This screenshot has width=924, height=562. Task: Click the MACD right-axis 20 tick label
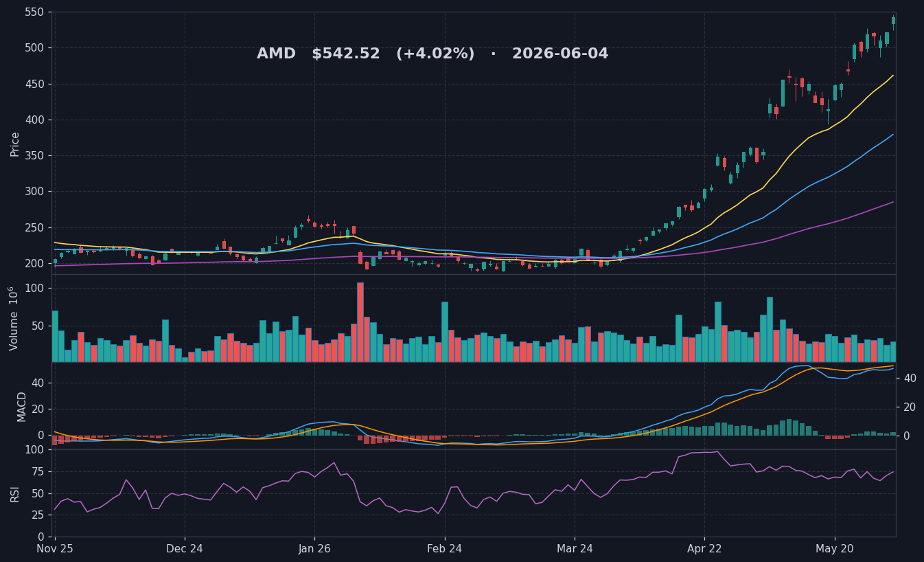[x=910, y=407]
